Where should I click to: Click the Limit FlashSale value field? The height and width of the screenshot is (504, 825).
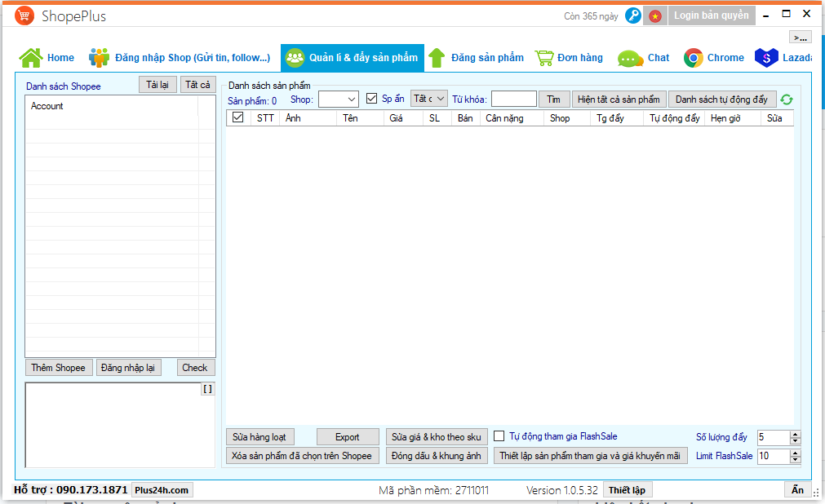point(774,456)
